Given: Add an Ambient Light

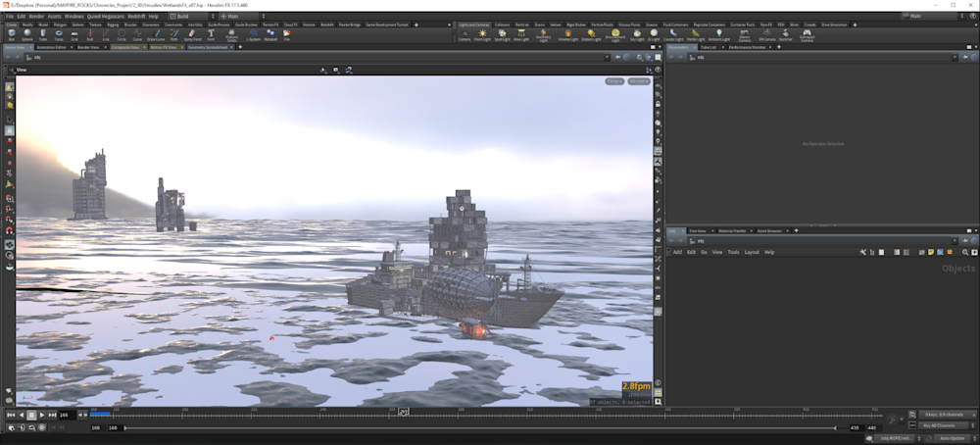Looking at the screenshot, I should (x=718, y=35).
